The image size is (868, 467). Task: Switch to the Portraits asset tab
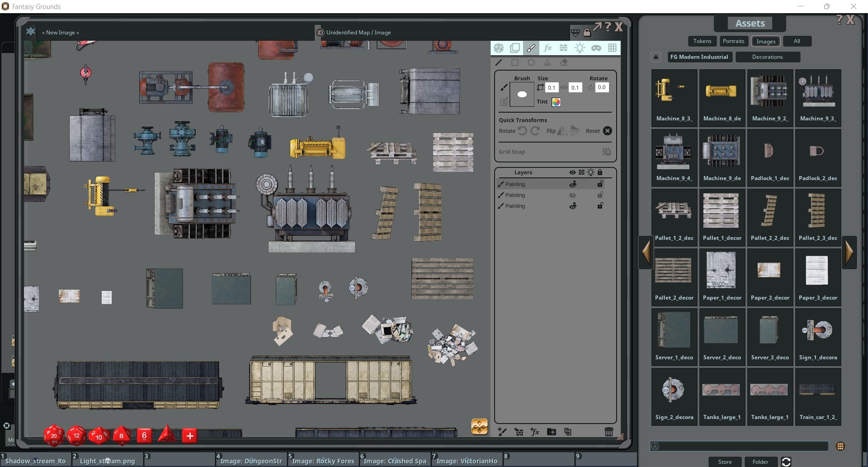tap(733, 41)
